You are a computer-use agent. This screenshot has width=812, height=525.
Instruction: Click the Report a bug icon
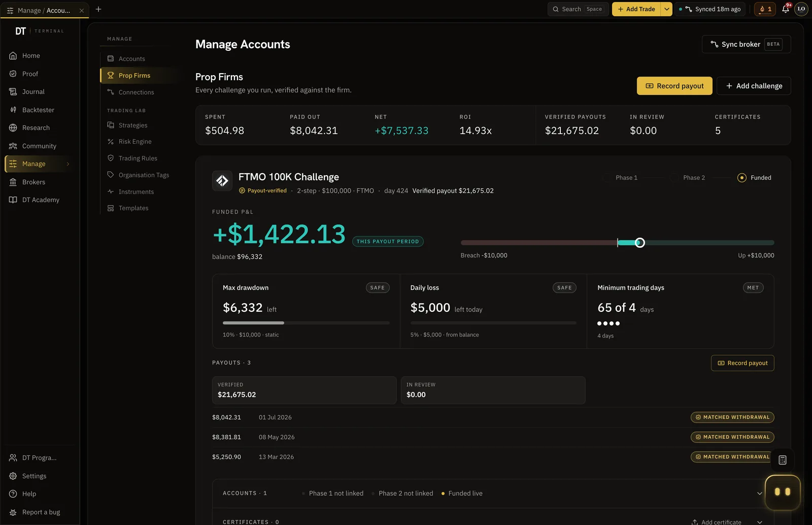[x=13, y=512]
